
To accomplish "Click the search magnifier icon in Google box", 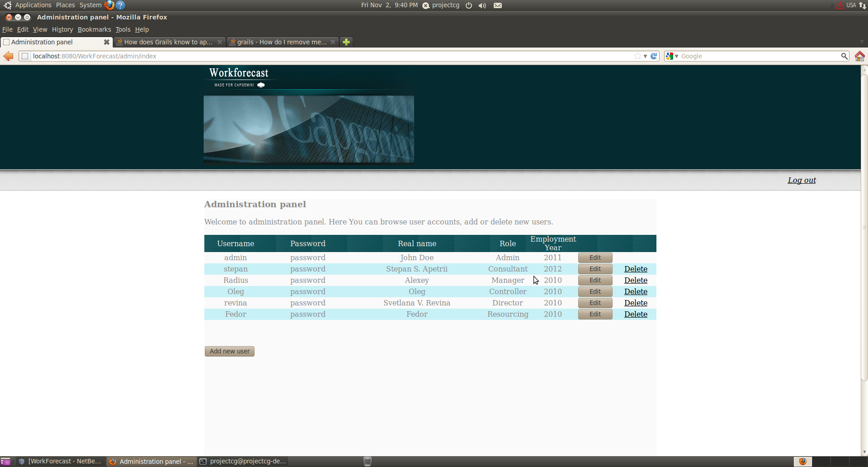I will [x=844, y=56].
